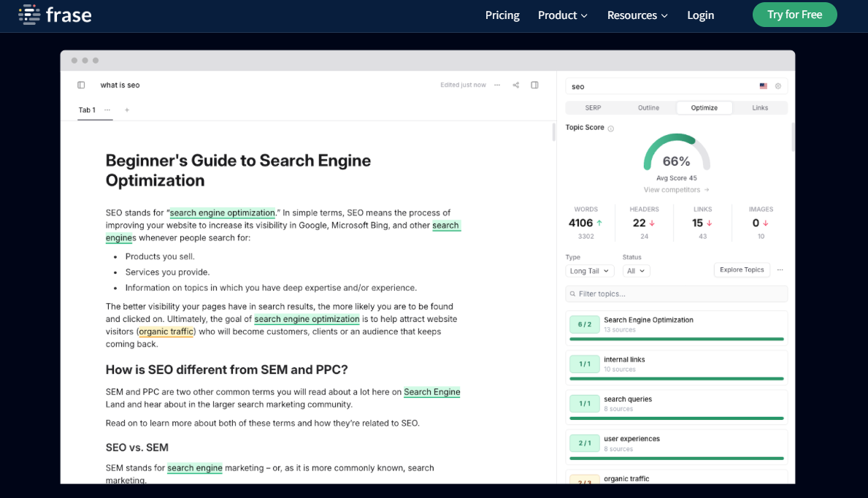The image size is (868, 498).
Task: Open the Pricing page
Action: click(x=502, y=15)
